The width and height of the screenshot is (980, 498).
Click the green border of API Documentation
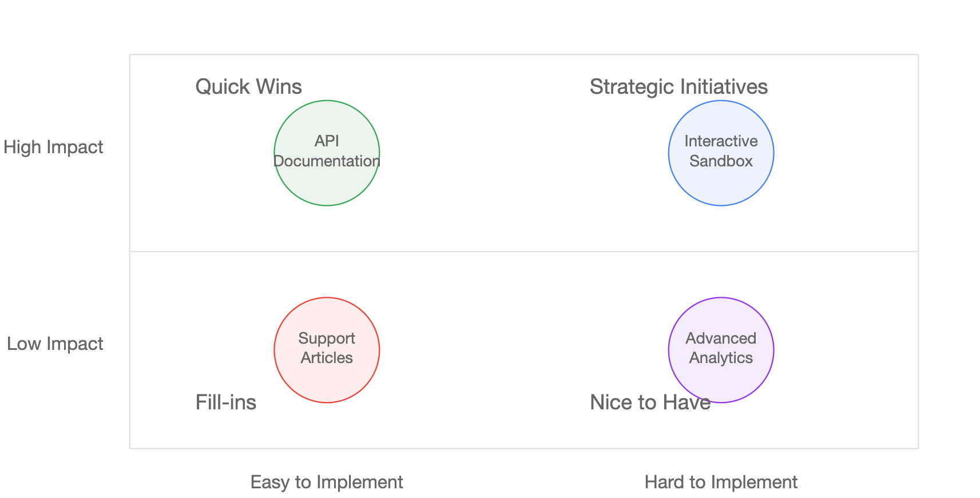click(x=327, y=101)
